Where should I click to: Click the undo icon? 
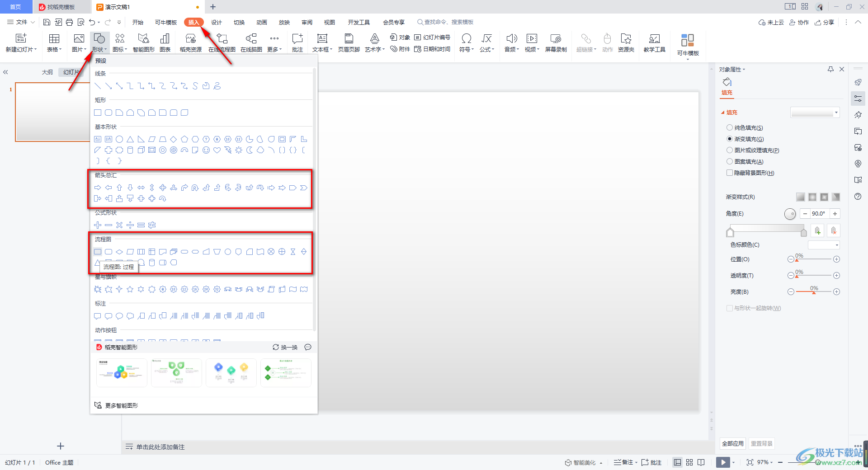click(92, 22)
